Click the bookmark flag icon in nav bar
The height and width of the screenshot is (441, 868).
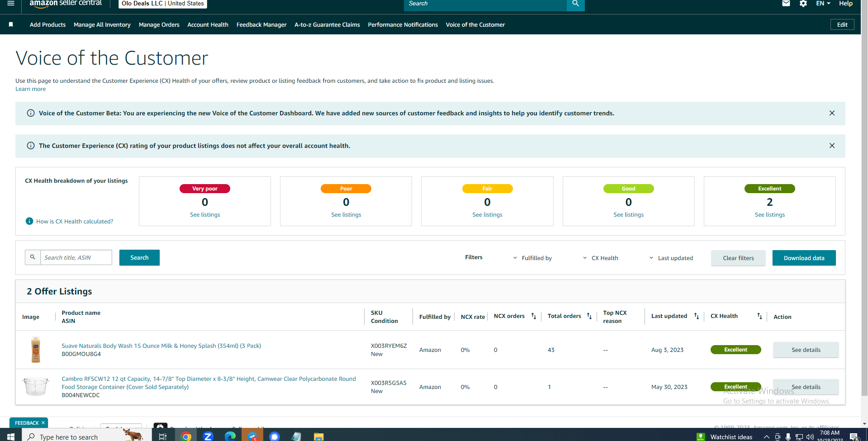pos(11,24)
